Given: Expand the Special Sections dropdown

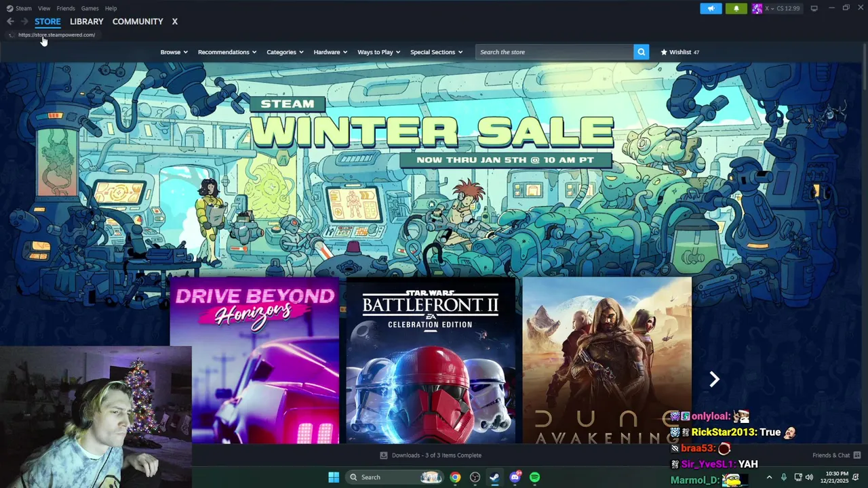Looking at the screenshot, I should (436, 52).
